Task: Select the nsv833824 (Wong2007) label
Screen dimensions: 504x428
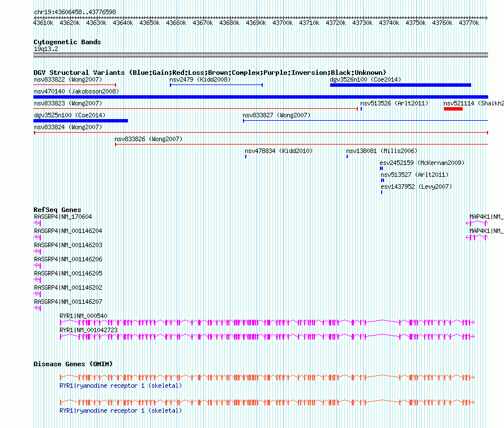Action: [68, 127]
